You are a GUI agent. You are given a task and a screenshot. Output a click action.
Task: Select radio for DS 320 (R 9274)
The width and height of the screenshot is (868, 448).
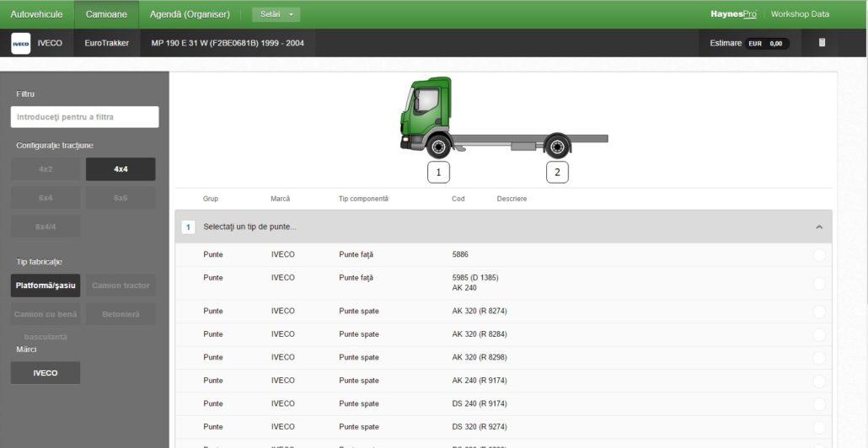tap(819, 428)
